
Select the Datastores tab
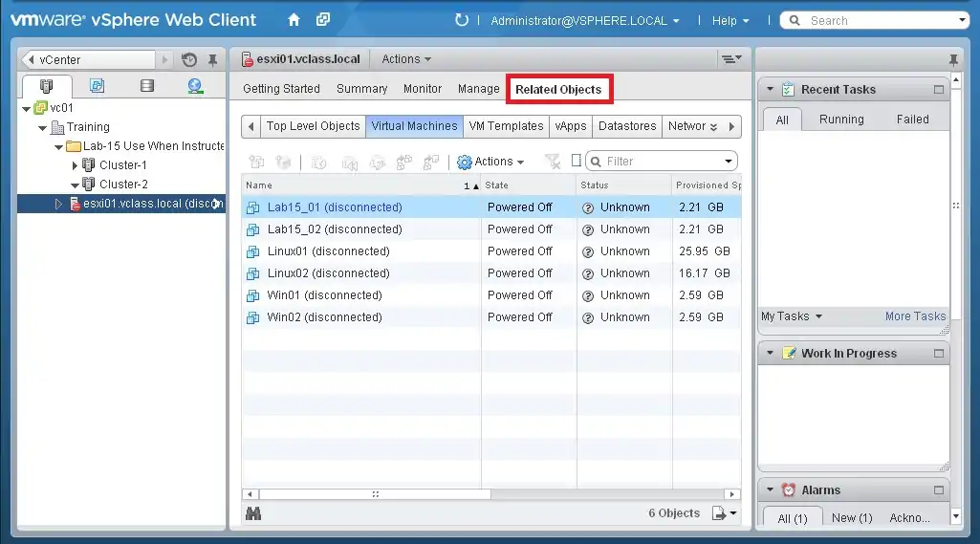coord(627,126)
